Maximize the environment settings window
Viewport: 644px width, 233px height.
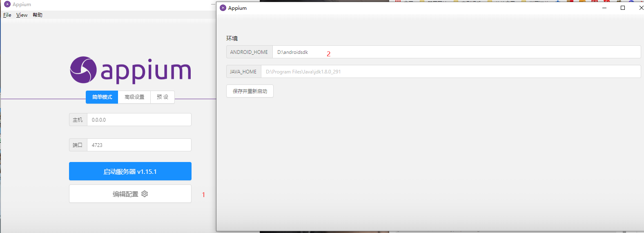[623, 8]
